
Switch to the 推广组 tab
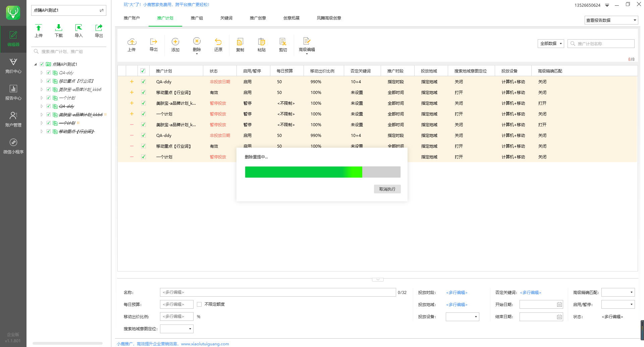point(197,18)
